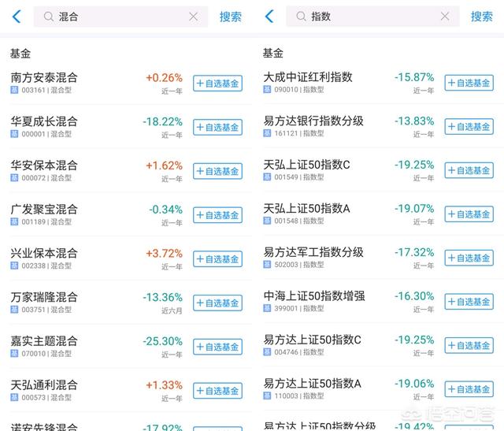This screenshot has width=504, height=431.
Task: Open fund 大成中证红利指数
Action: point(308,77)
